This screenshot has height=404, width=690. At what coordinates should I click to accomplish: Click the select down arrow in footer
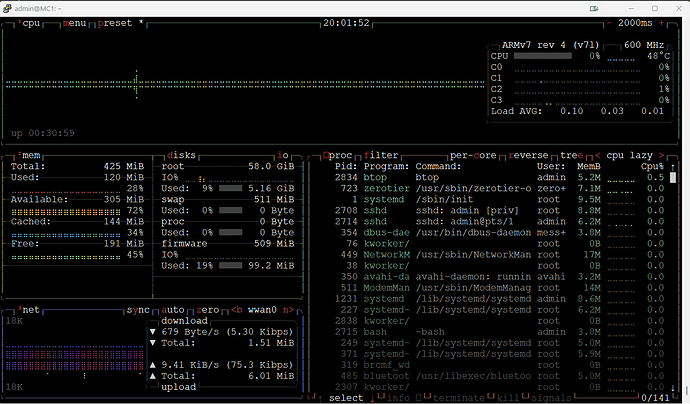click(x=372, y=398)
